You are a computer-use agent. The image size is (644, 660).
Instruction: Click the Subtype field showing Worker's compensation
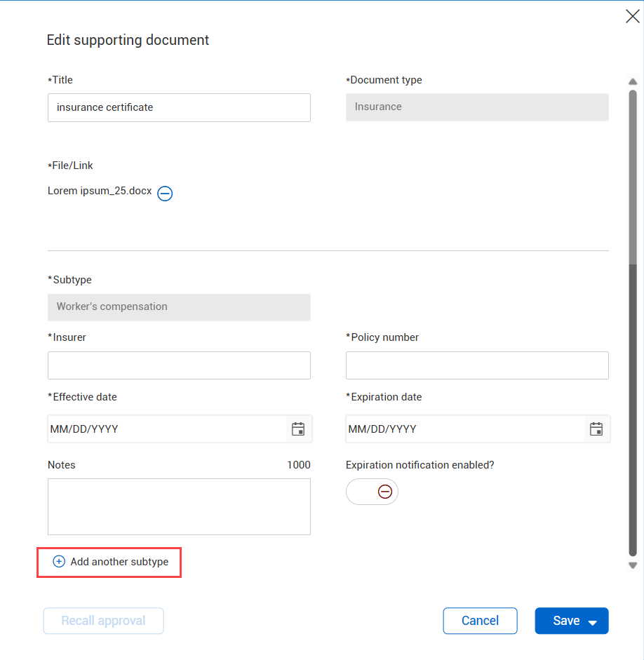tap(180, 307)
